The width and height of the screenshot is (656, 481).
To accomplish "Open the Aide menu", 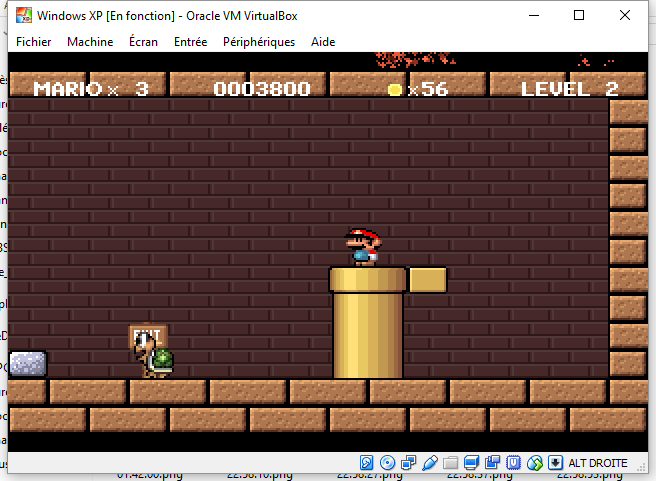I will [x=323, y=42].
